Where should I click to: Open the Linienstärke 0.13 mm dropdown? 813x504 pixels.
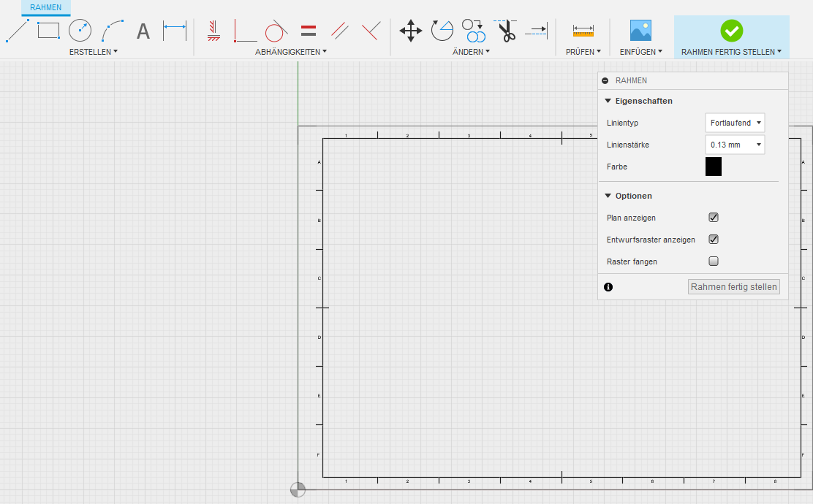[x=736, y=145]
